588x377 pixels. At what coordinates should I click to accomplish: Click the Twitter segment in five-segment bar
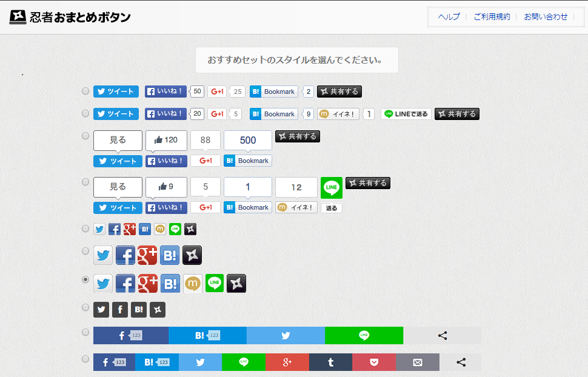click(286, 335)
